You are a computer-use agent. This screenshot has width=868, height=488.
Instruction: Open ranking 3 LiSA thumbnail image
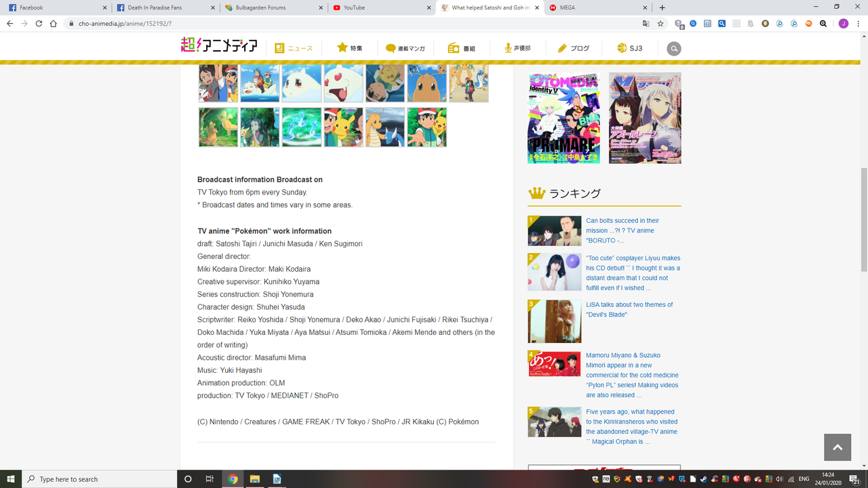coord(555,321)
